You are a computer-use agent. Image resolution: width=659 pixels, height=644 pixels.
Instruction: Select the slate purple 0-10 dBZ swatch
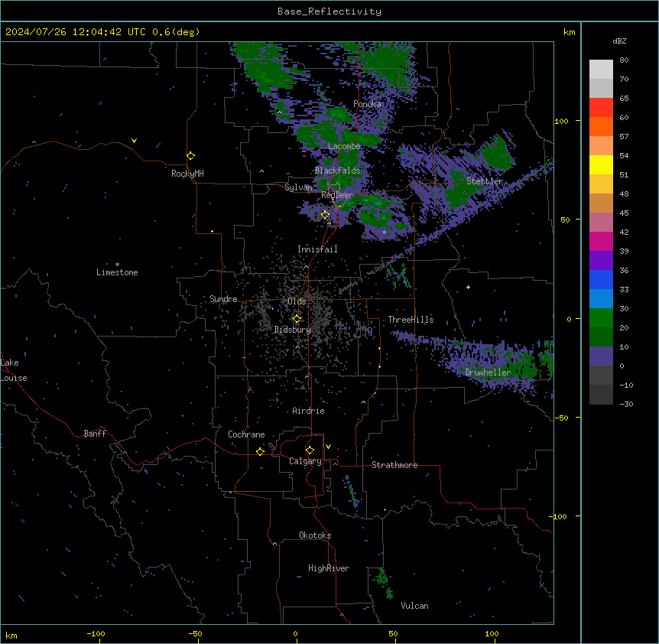(601, 356)
